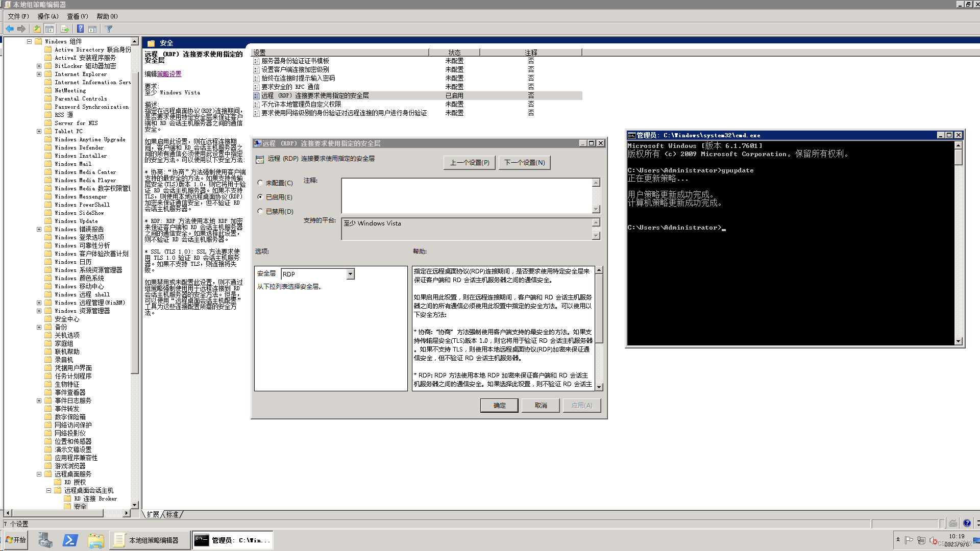Open PowerShell from the taskbar

point(70,540)
